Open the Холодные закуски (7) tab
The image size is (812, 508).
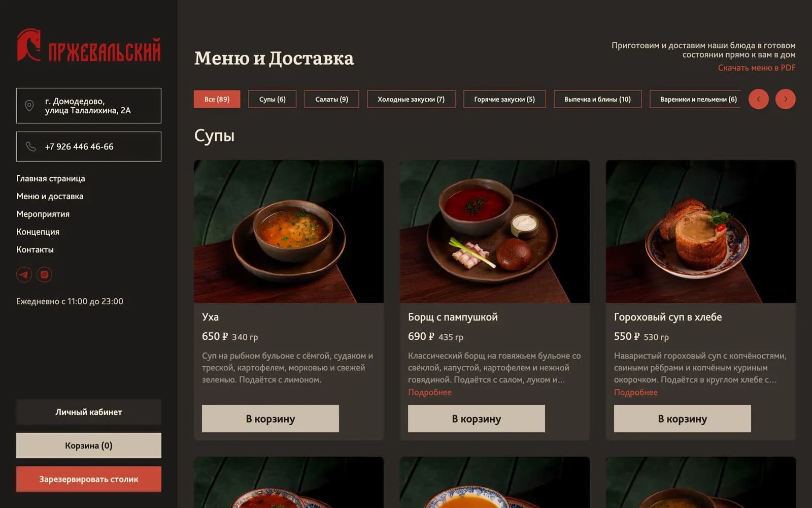(x=411, y=99)
